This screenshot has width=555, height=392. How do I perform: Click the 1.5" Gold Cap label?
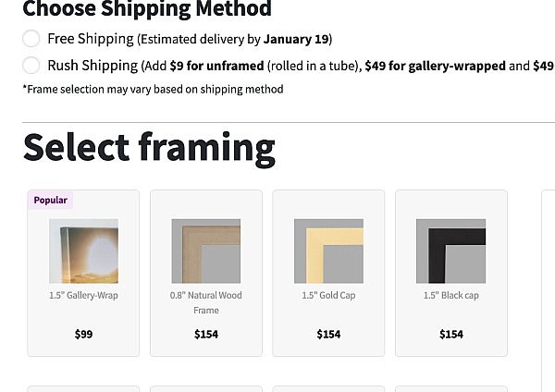328,296
